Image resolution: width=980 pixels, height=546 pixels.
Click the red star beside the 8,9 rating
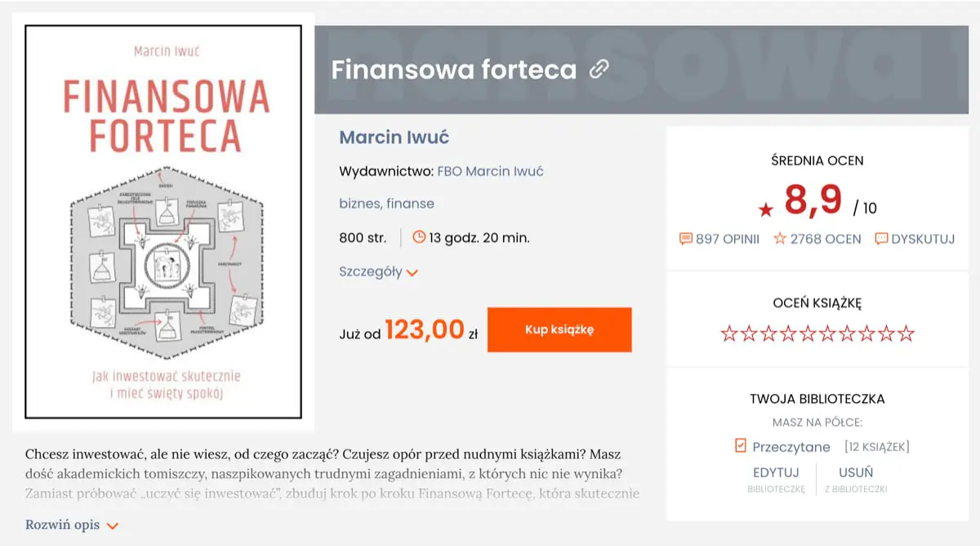[765, 210]
